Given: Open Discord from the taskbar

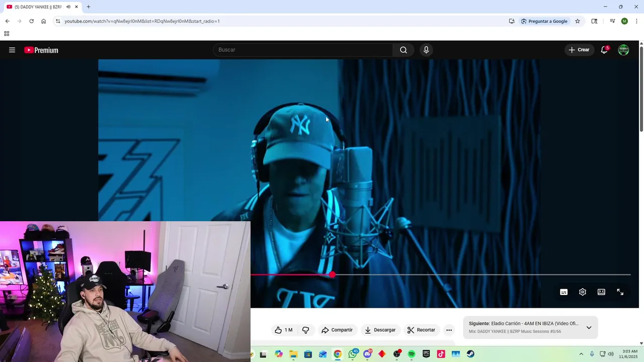Looking at the screenshot, I should click(367, 354).
